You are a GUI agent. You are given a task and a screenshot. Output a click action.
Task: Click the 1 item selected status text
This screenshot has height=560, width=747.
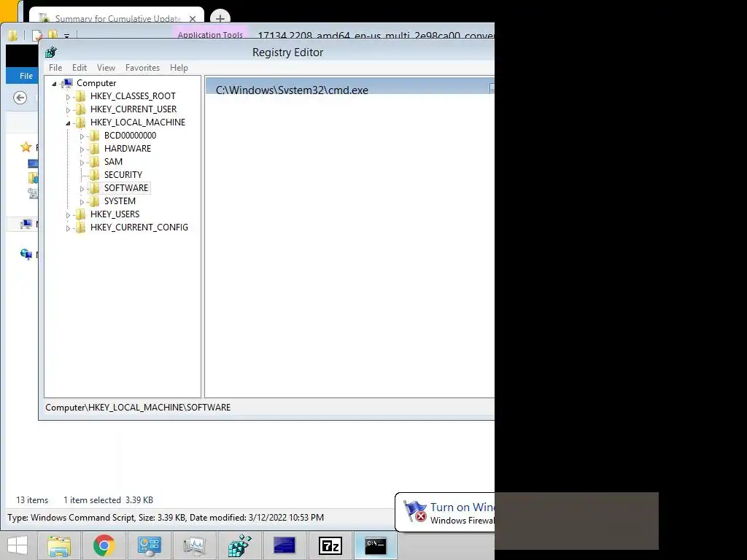pos(92,500)
